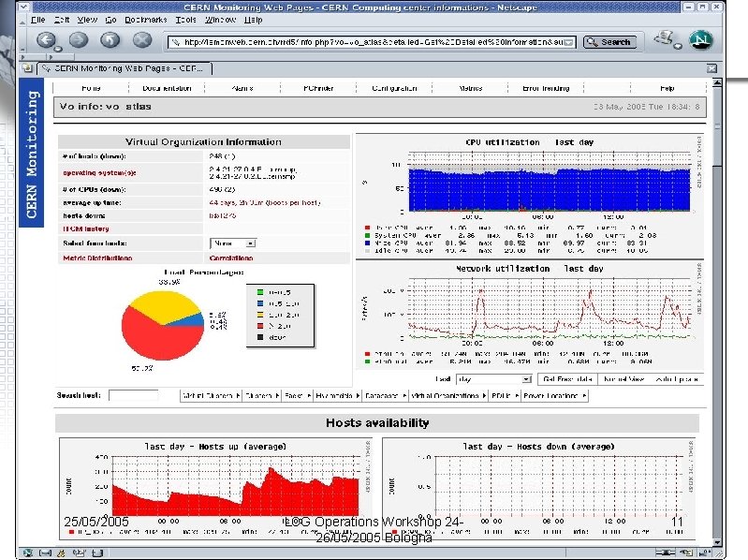Open the Last day period dropdown

tap(493, 379)
